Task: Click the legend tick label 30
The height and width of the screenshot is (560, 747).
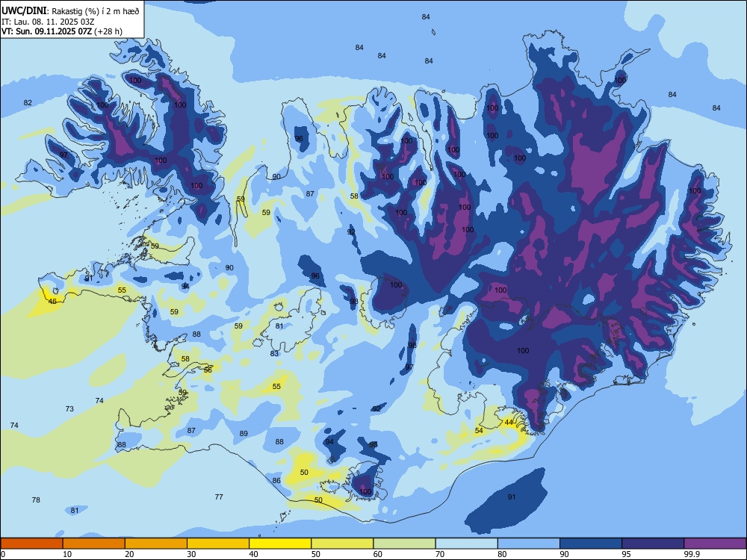Action: click(x=191, y=554)
